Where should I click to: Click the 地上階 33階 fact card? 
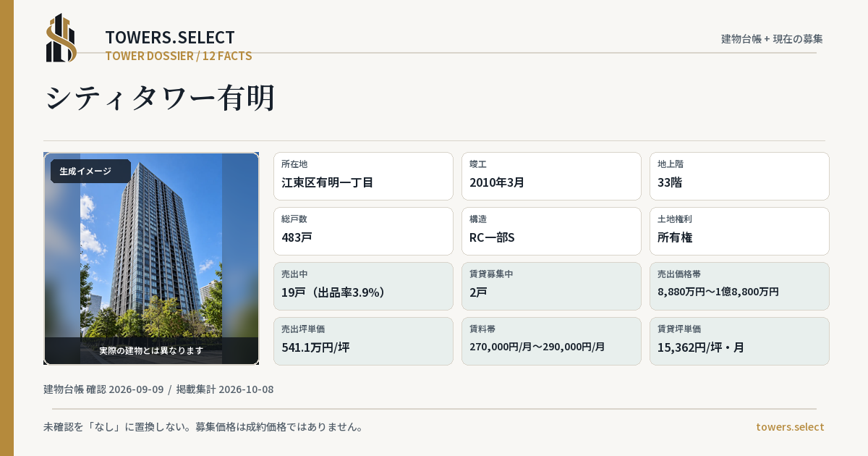[739, 176]
